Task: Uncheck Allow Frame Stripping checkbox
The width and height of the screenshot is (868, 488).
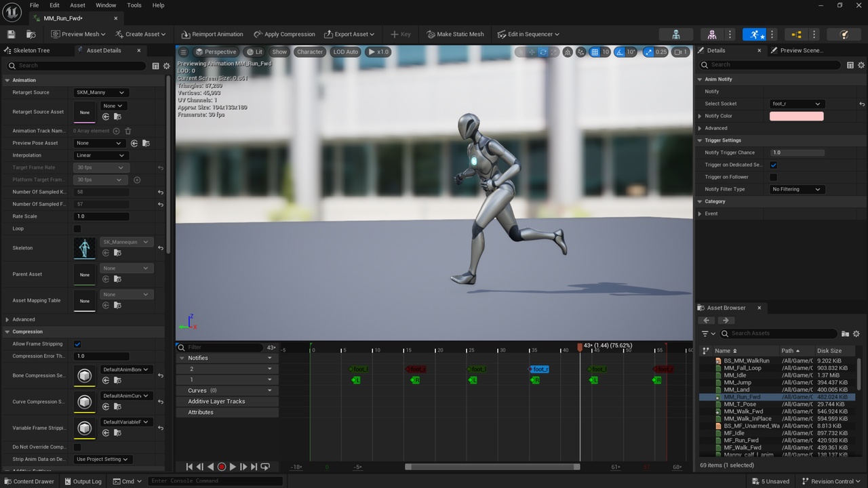Action: [x=77, y=344]
